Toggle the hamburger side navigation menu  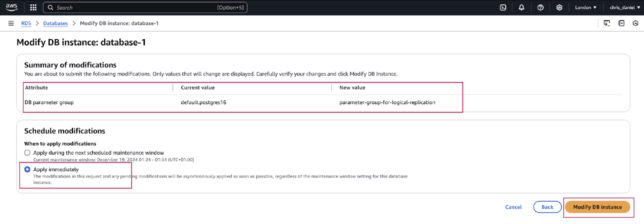(x=11, y=23)
